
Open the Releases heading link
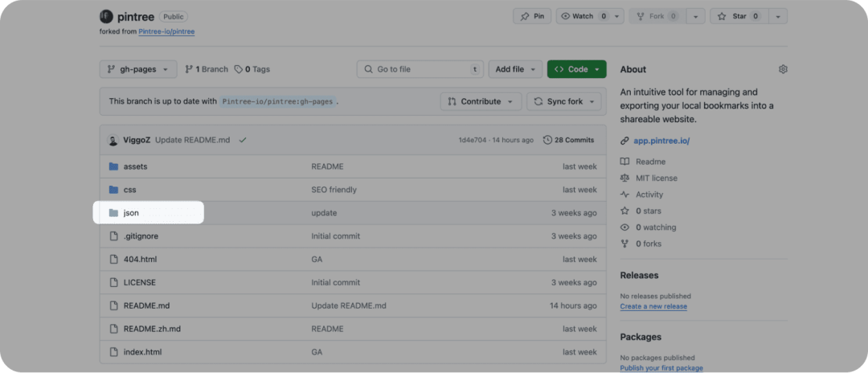(640, 275)
